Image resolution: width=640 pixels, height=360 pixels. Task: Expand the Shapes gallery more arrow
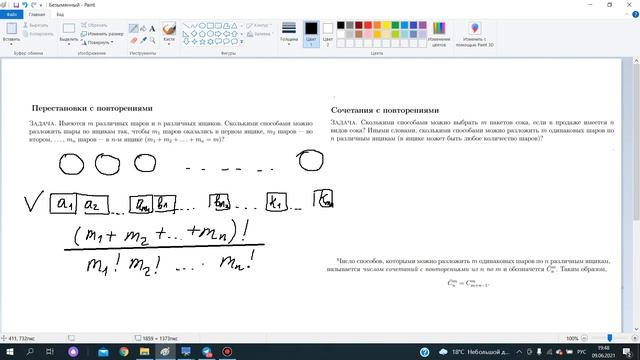click(242, 41)
